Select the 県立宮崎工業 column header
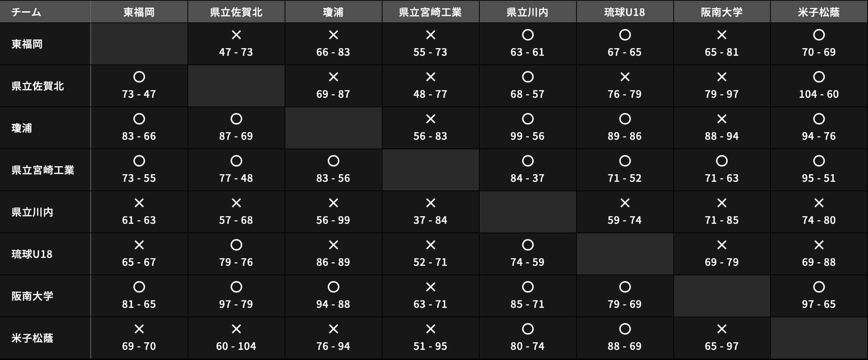 tap(430, 12)
